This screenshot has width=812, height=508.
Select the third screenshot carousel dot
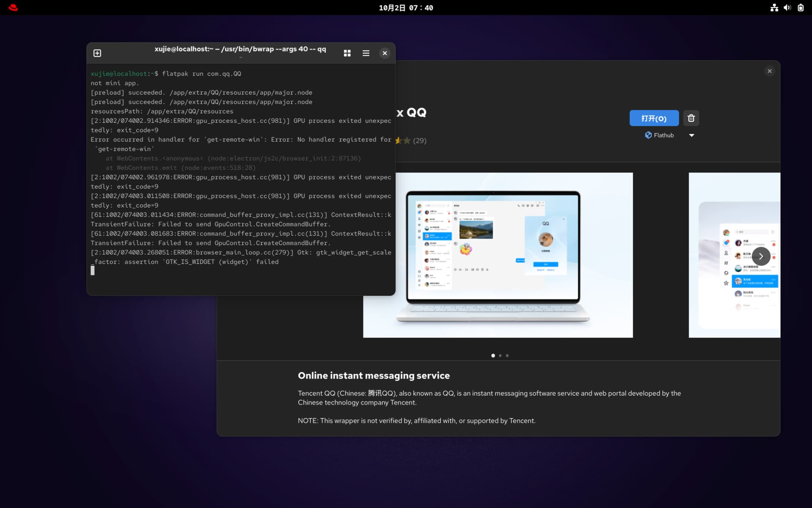(x=507, y=356)
